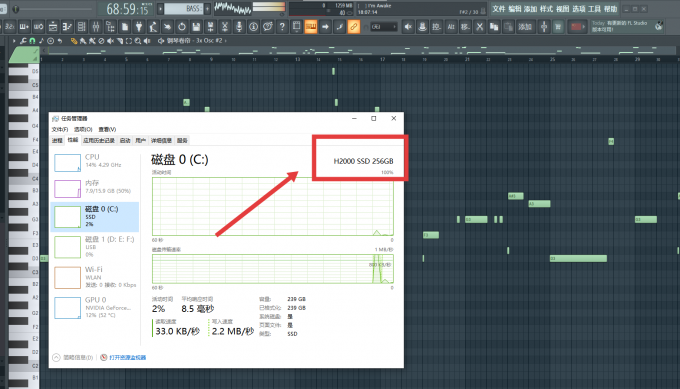Viewport: 680px width, 389px height.
Task: Select the slash circle delete tool
Action: tap(101, 41)
